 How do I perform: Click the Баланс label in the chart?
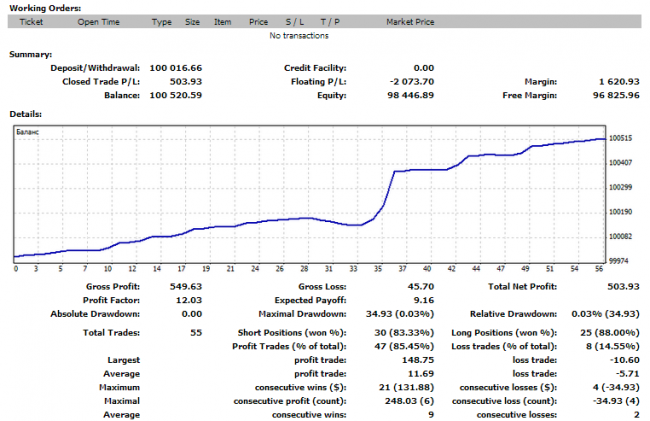coord(31,130)
